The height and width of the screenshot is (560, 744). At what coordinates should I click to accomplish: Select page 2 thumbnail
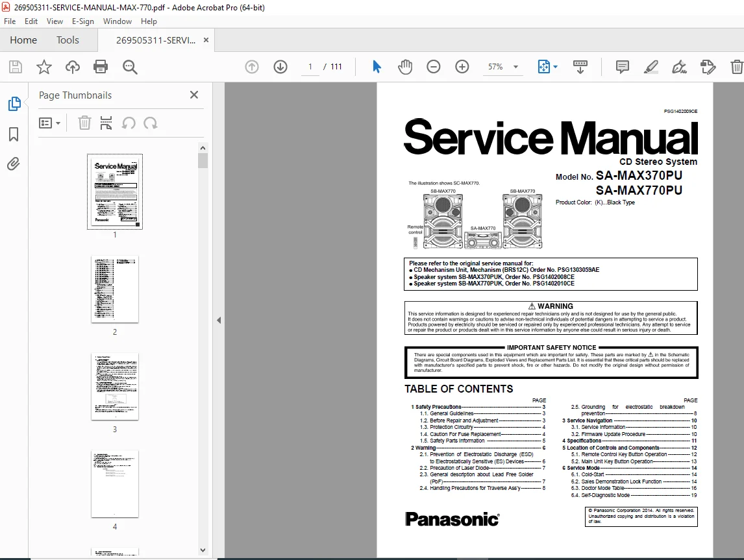coord(115,289)
